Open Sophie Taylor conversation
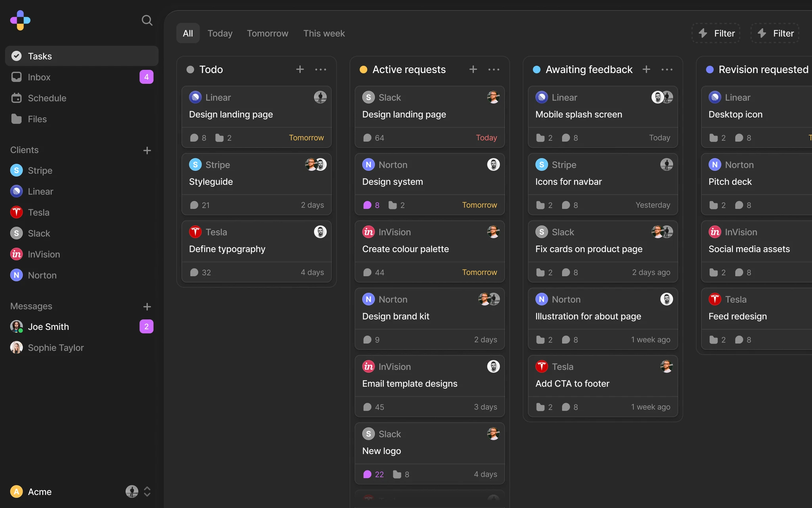812x508 pixels. coord(82,348)
